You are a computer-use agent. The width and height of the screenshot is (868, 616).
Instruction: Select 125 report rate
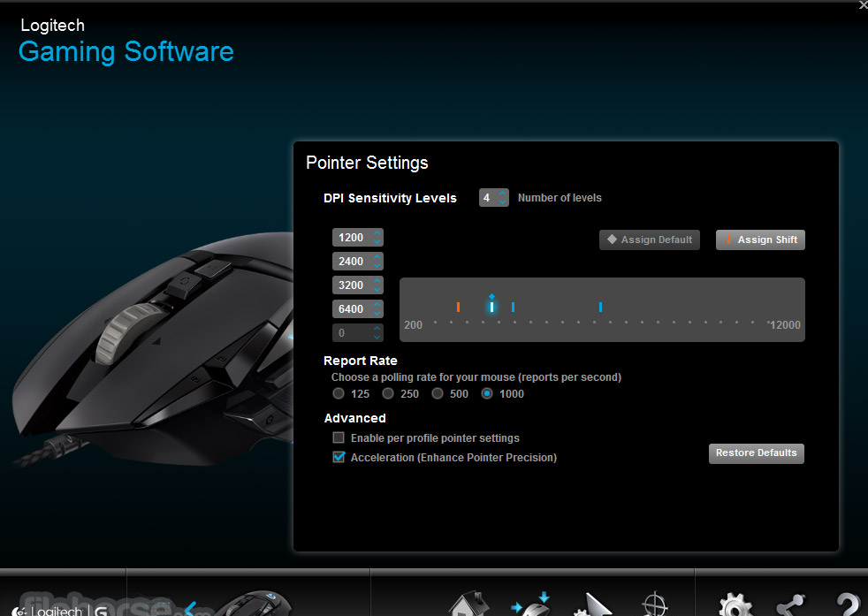339,393
